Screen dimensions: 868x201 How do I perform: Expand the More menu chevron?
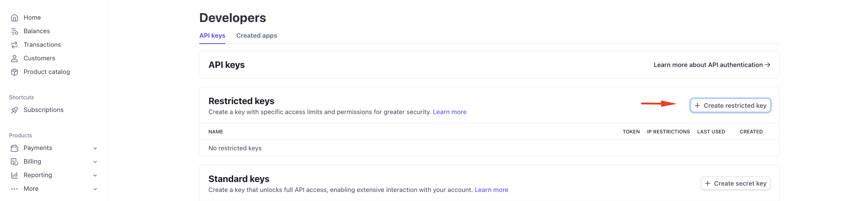95,189
